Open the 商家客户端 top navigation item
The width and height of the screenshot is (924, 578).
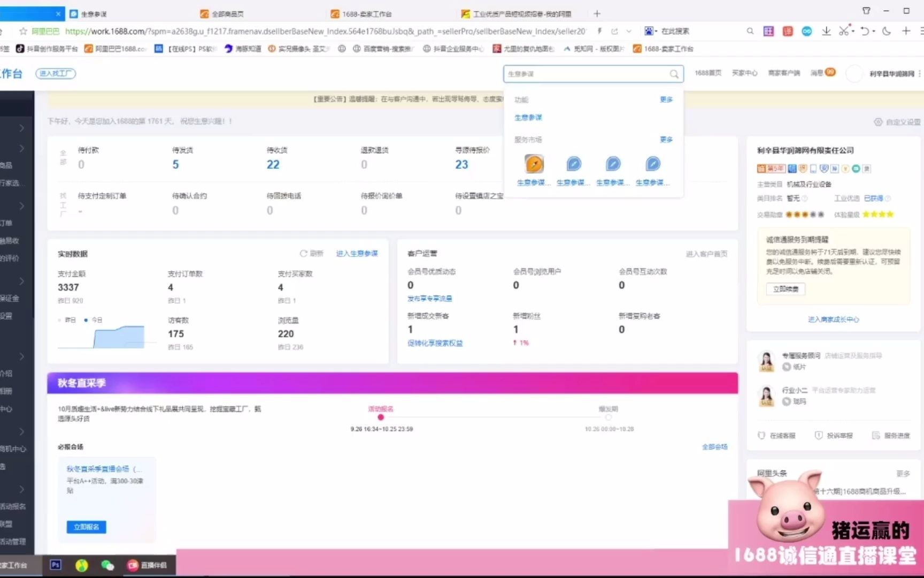[784, 73]
